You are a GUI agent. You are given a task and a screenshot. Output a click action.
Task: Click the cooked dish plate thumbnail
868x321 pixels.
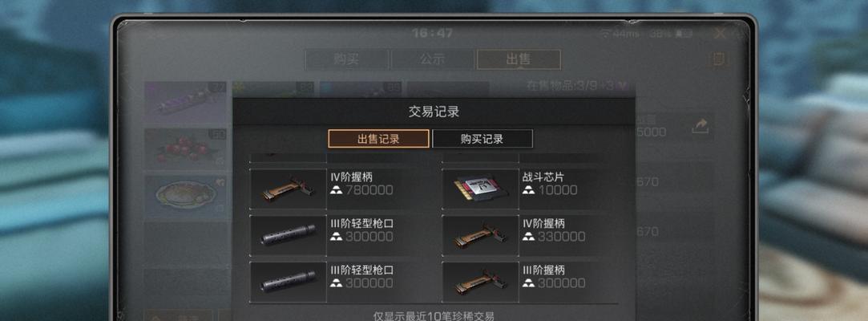(187, 197)
